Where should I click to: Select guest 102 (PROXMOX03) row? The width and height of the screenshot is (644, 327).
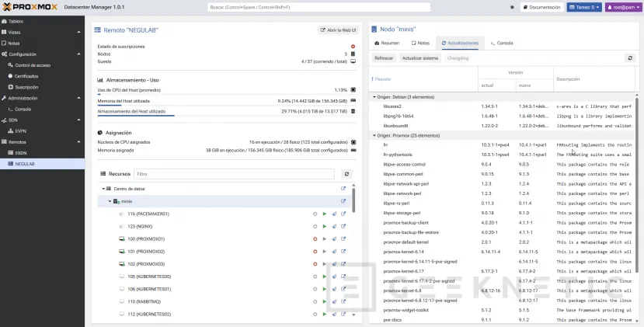[x=225, y=264]
